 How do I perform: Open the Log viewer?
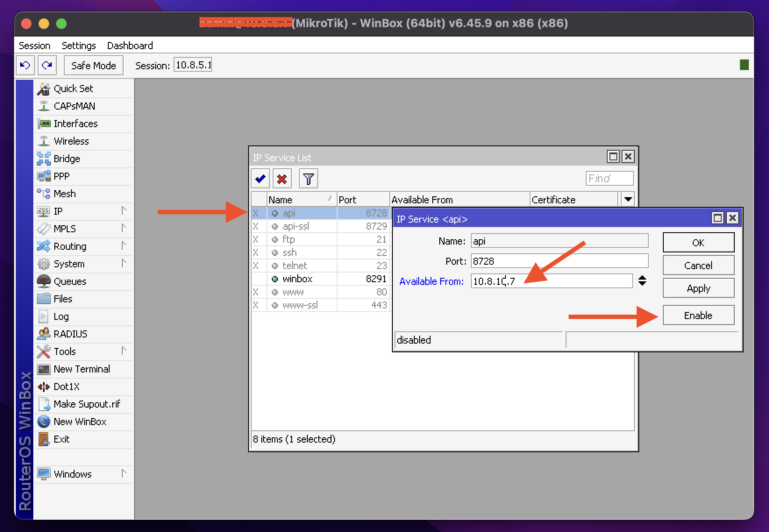point(83,316)
